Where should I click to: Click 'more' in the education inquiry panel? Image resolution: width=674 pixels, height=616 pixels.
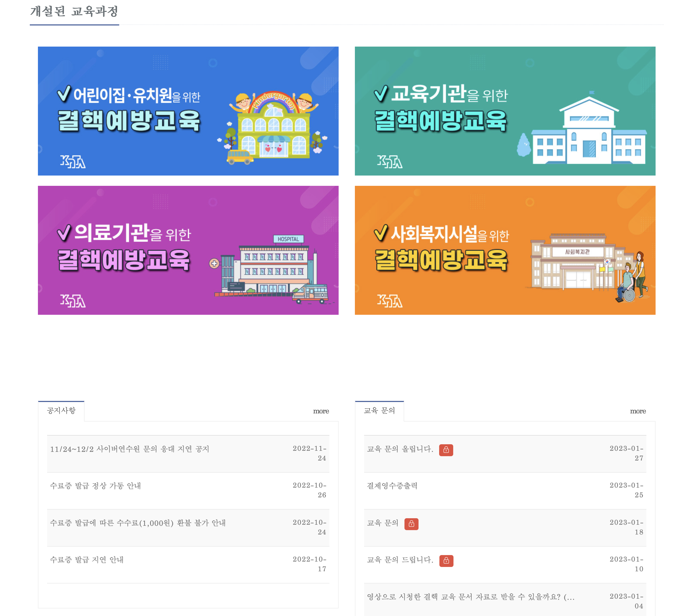click(x=637, y=411)
